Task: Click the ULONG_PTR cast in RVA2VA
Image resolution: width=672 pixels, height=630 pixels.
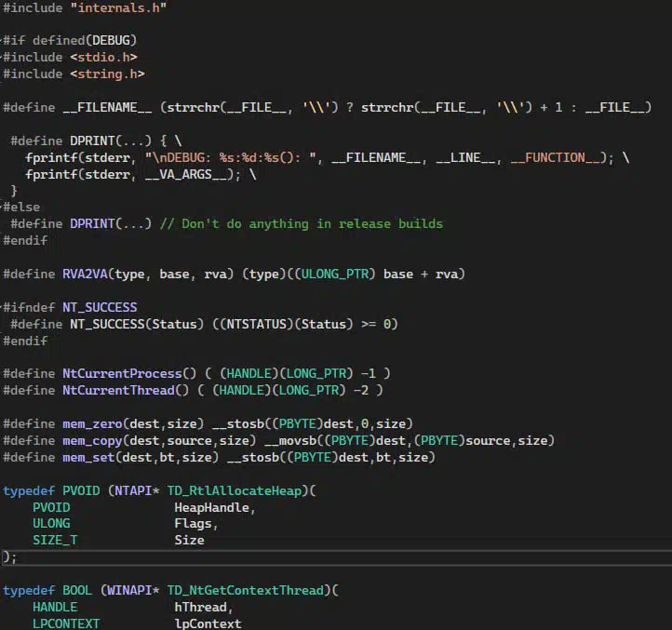Action: [335, 274]
